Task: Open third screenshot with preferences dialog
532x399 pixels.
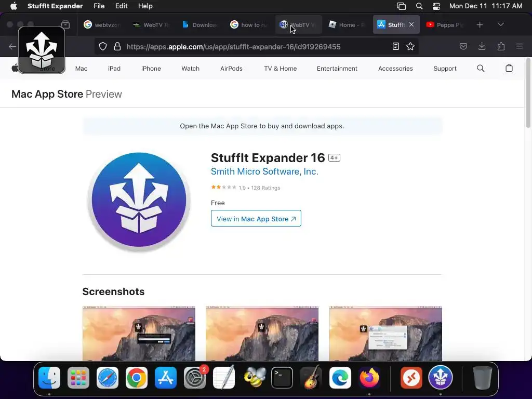Action: [385, 333]
